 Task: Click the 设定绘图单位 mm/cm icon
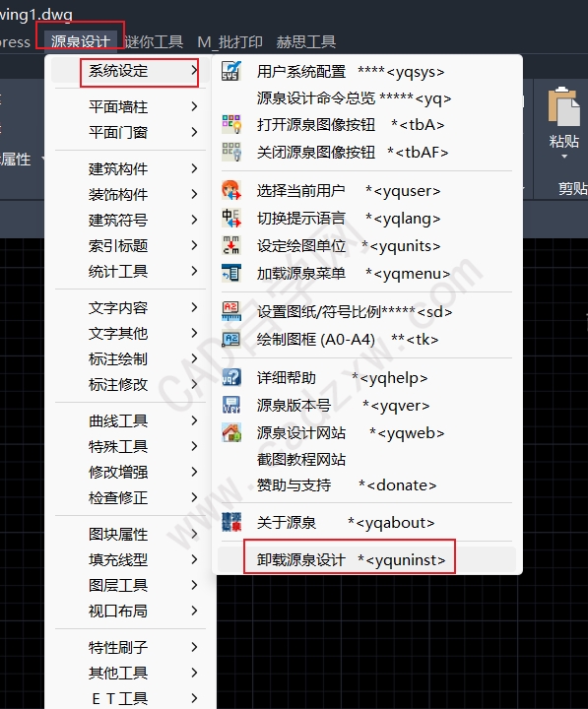tap(231, 245)
